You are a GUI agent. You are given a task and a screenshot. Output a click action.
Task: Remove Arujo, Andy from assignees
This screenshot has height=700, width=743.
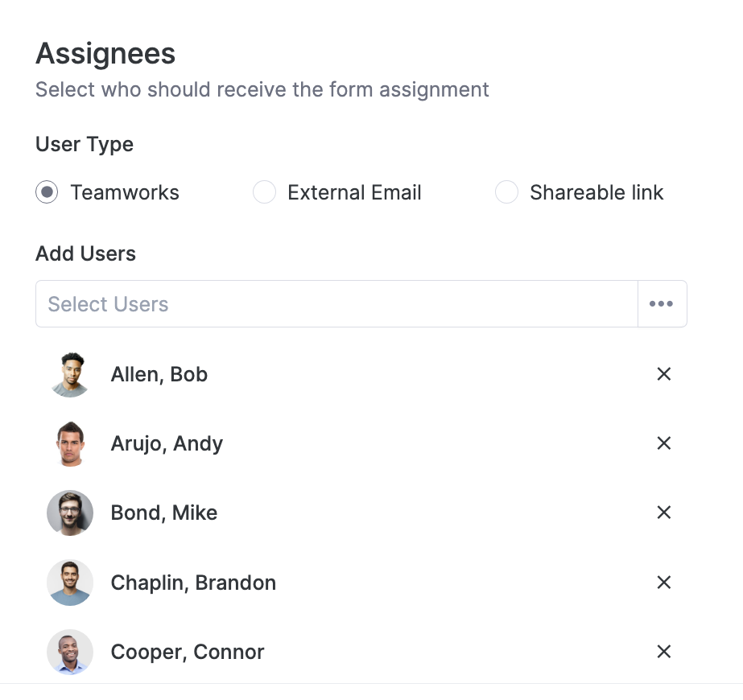[x=663, y=443]
